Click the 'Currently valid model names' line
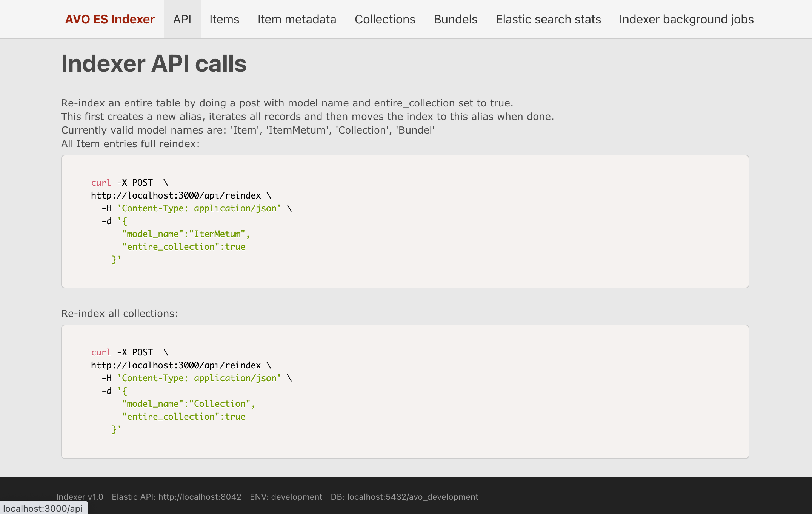812x514 pixels. click(x=248, y=130)
